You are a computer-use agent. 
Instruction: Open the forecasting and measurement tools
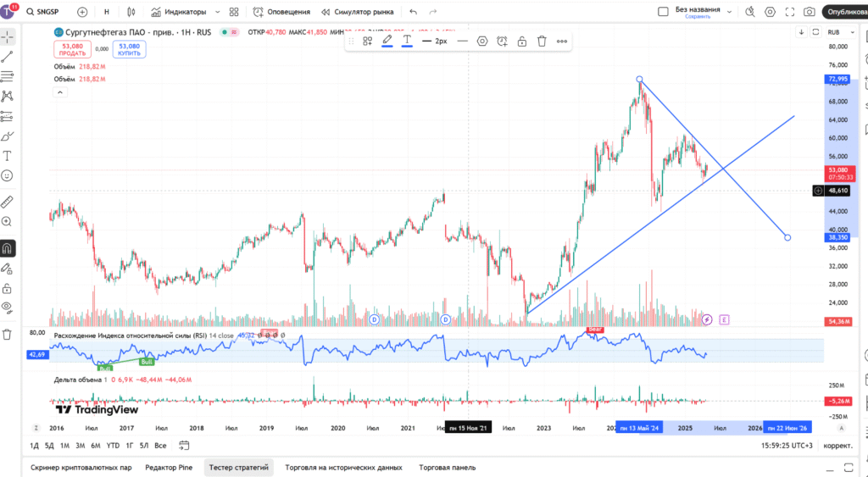pyautogui.click(x=7, y=116)
